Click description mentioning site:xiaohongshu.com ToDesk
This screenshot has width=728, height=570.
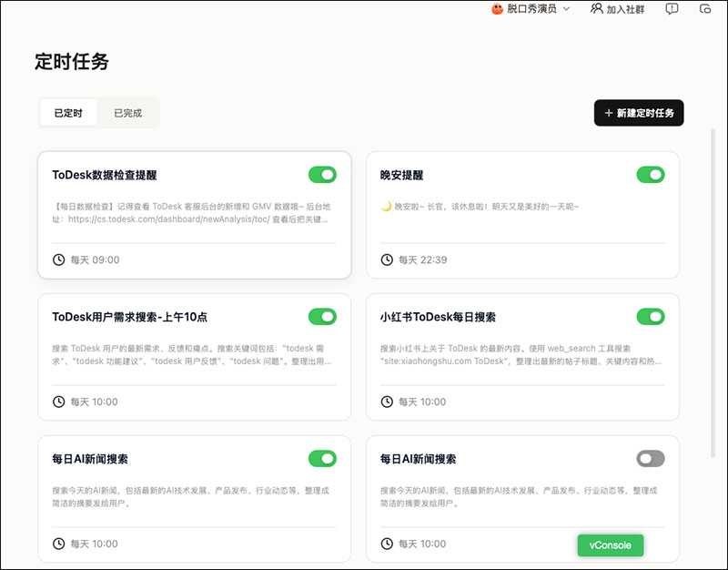[521, 355]
